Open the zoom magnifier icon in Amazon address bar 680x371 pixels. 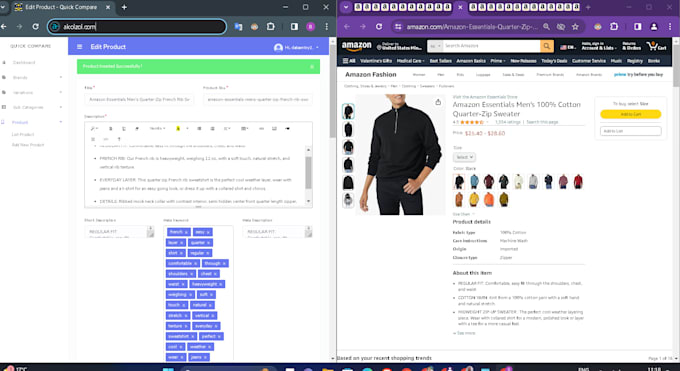(546, 27)
